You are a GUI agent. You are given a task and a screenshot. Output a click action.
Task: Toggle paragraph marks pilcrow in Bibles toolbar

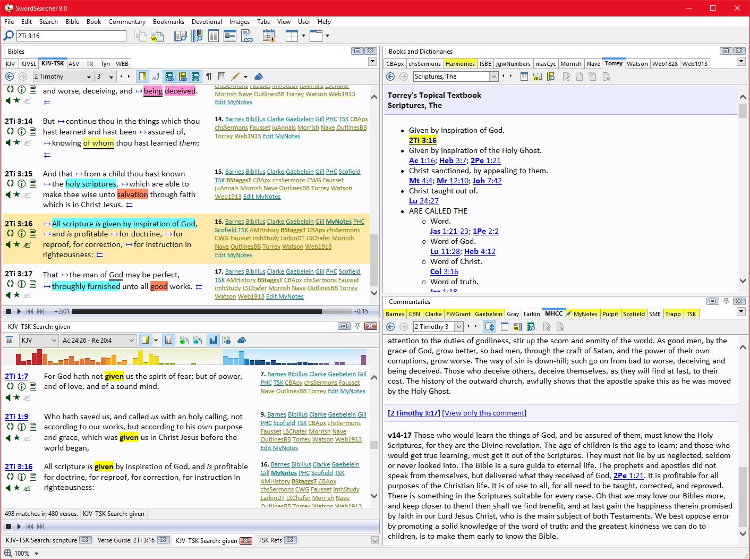[209, 77]
